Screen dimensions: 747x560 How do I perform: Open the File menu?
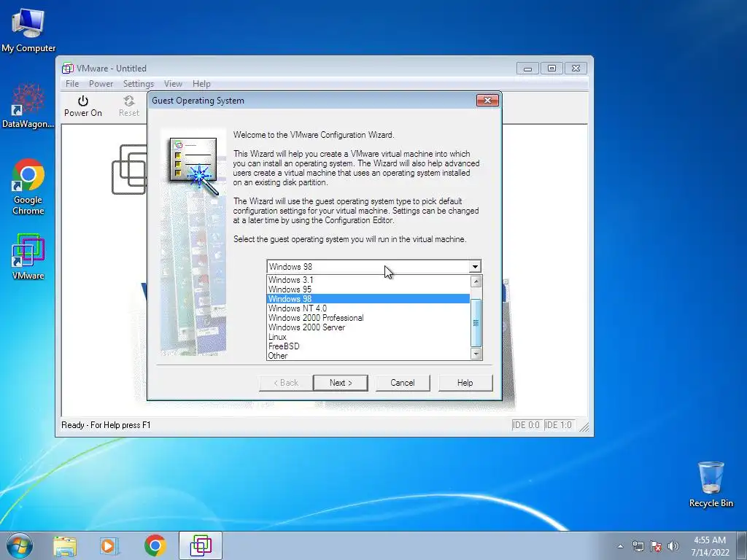(x=72, y=84)
